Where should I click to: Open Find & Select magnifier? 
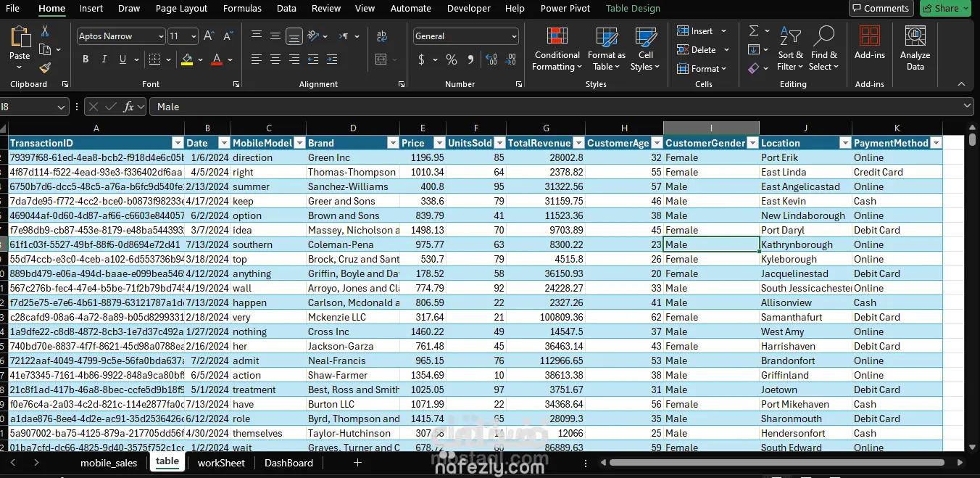(823, 49)
